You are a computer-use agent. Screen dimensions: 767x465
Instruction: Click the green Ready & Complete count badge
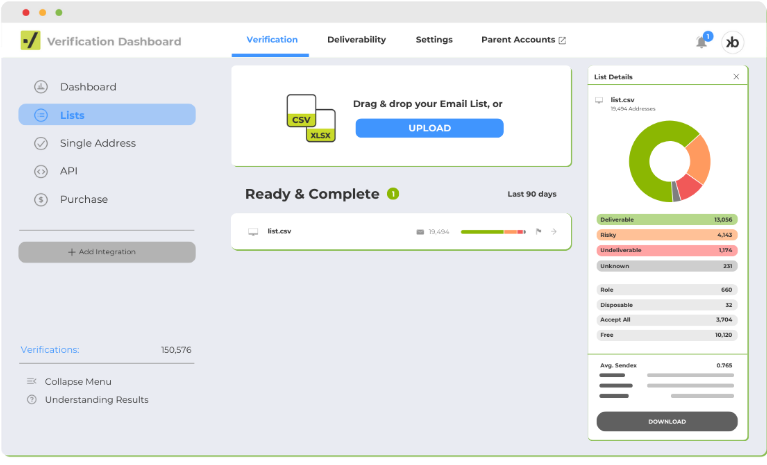pos(393,194)
